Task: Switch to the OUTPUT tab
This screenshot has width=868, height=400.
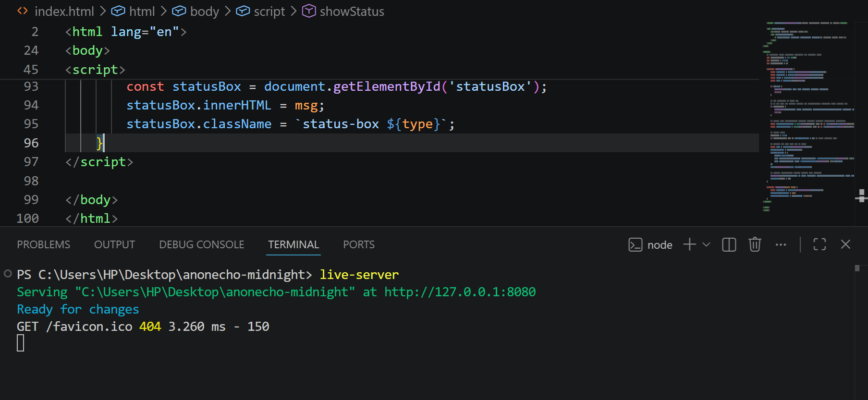Action: click(x=114, y=244)
